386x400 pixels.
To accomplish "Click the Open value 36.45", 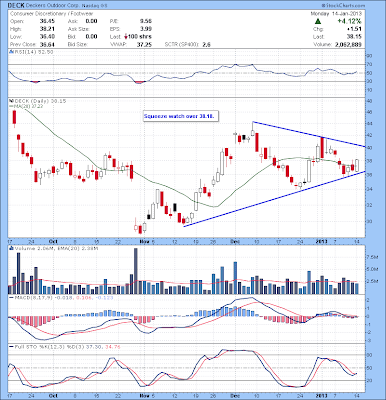I will coord(47,21).
